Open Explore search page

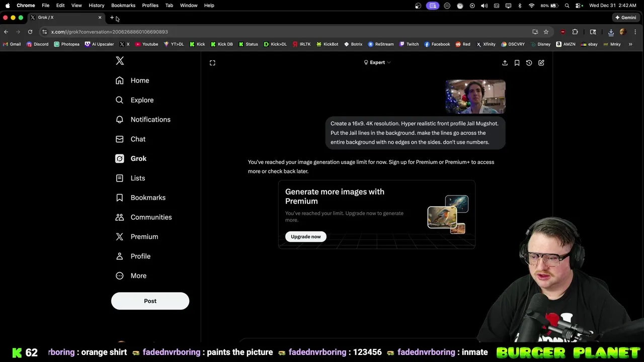[134, 100]
